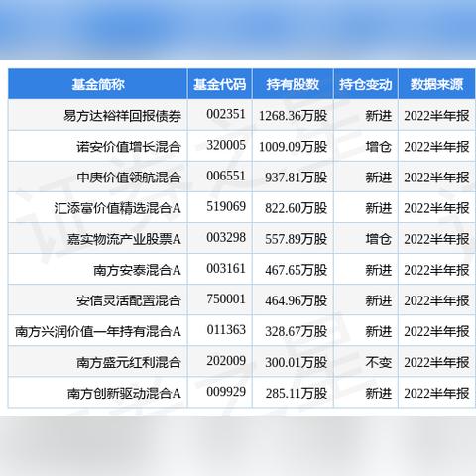
Task: Click shares value 1268.36万股
Action: point(293,116)
